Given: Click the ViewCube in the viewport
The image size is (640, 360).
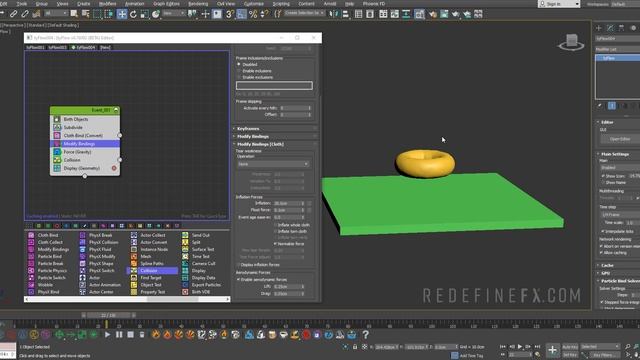Looking at the screenshot, I should 571,42.
